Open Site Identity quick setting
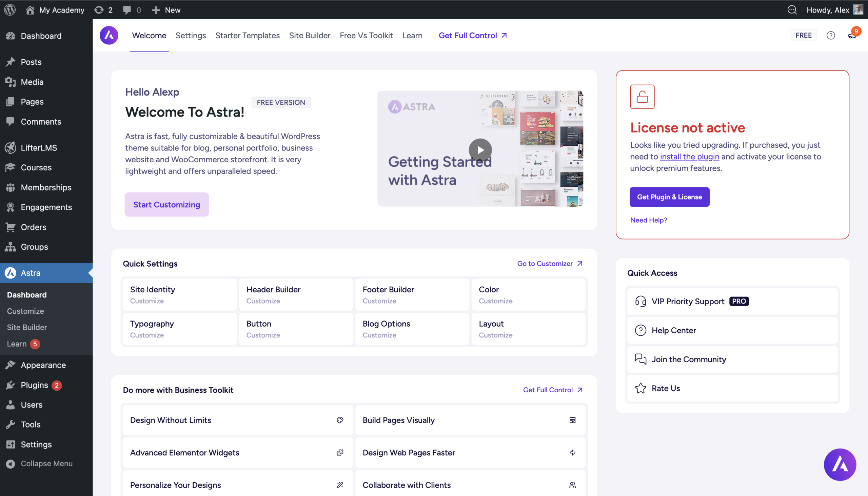This screenshot has width=868, height=496. (x=180, y=295)
